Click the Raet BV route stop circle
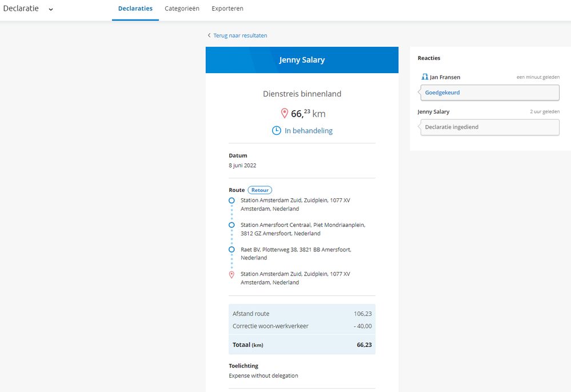The height and width of the screenshot is (392, 571). tap(231, 250)
